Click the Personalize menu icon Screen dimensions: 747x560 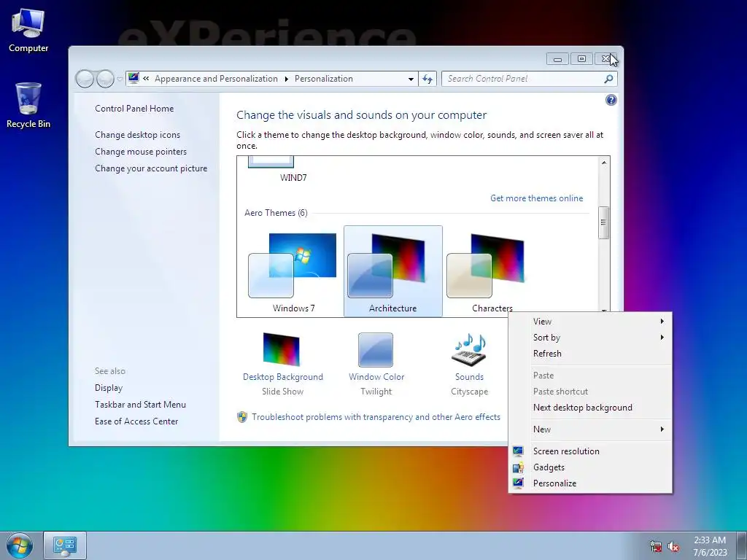click(518, 483)
